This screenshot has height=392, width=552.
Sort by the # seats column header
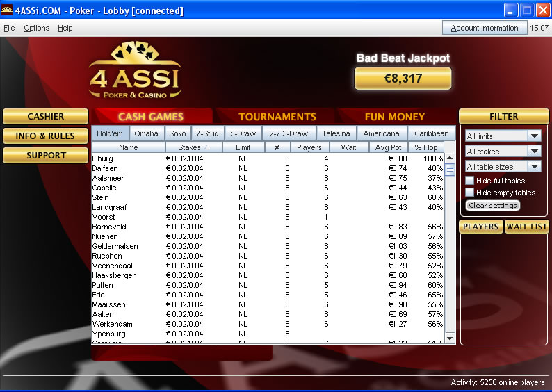click(x=277, y=147)
